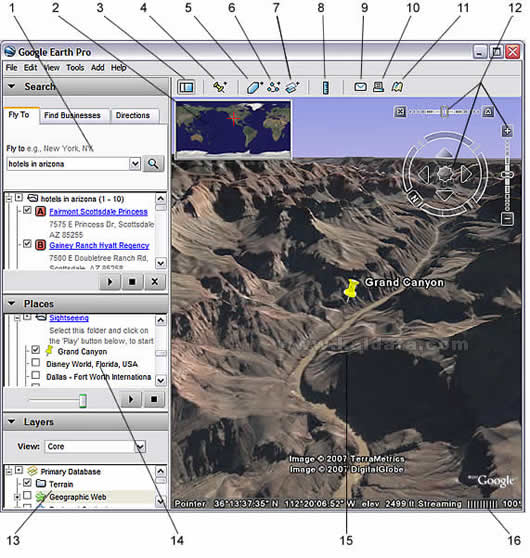Select the Add Placemark pushpin tool
This screenshot has height=558, width=530.
220,87
